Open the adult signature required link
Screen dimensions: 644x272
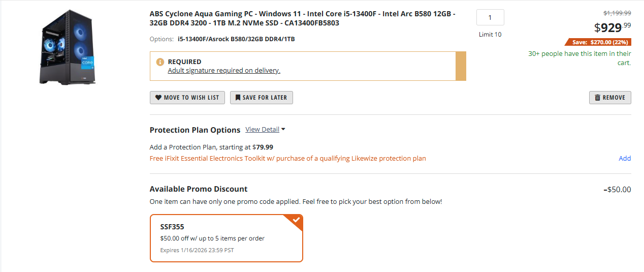click(x=224, y=71)
